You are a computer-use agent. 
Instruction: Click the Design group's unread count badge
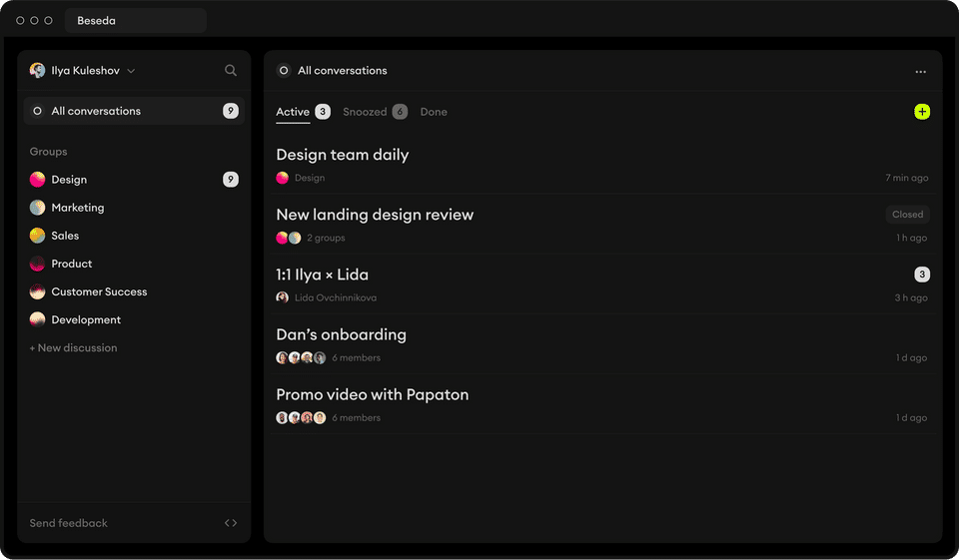tap(231, 179)
